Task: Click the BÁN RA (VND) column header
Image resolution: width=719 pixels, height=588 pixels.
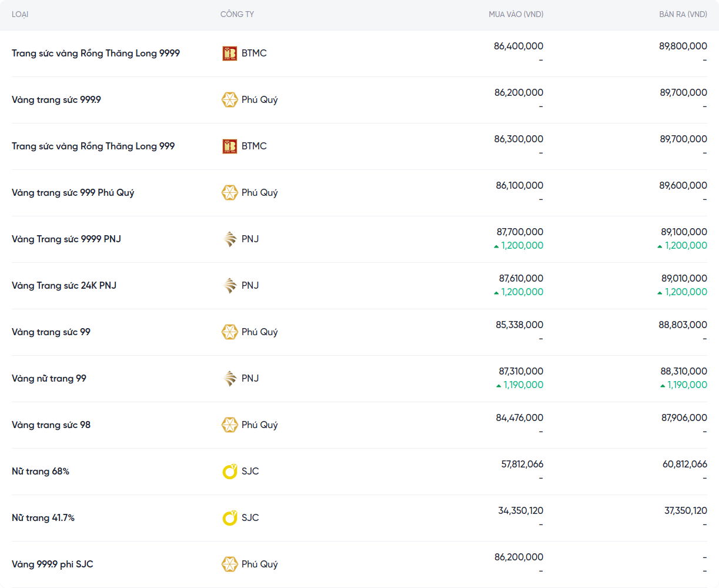Action: pyautogui.click(x=683, y=14)
